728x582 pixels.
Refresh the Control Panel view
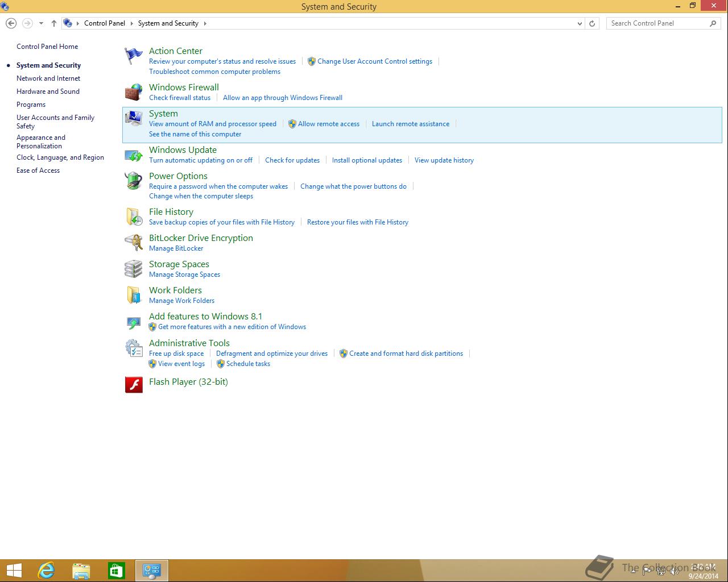592,23
